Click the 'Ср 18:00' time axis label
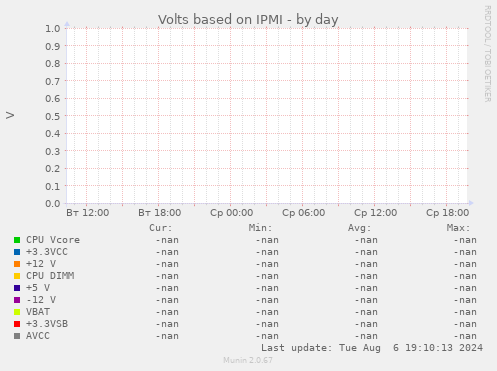This screenshot has width=497, height=371. pos(448,213)
